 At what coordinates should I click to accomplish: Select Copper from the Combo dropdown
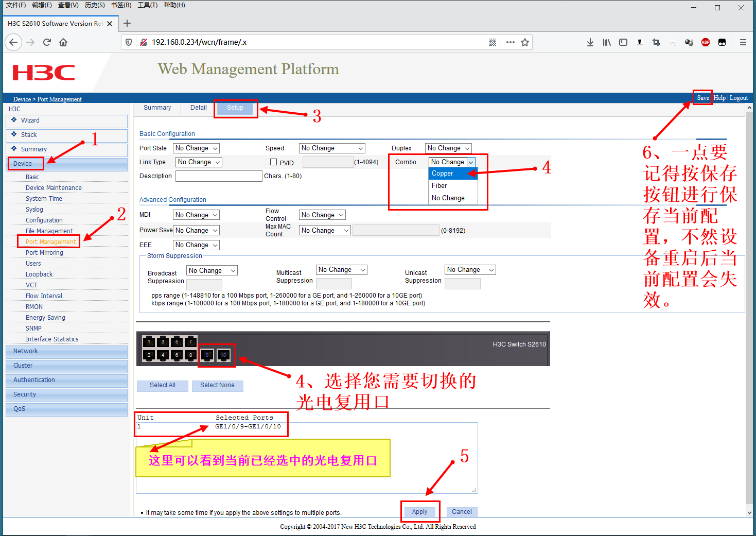pos(443,174)
